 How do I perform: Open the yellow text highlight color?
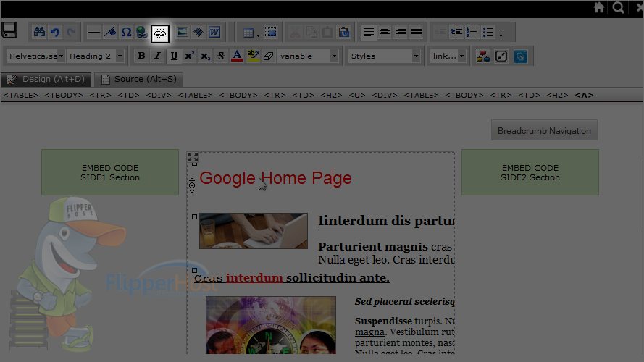coord(253,56)
